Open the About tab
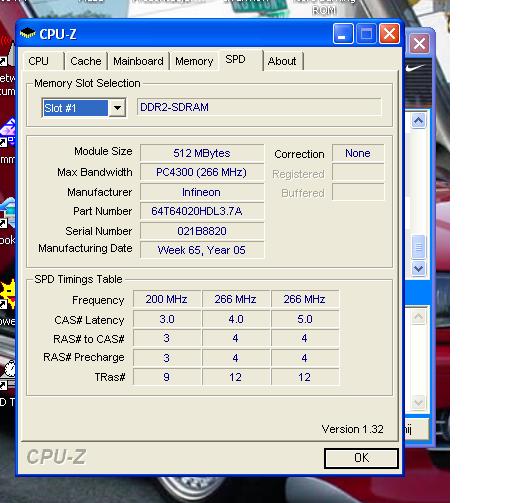This screenshot has height=503, width=512. click(282, 61)
